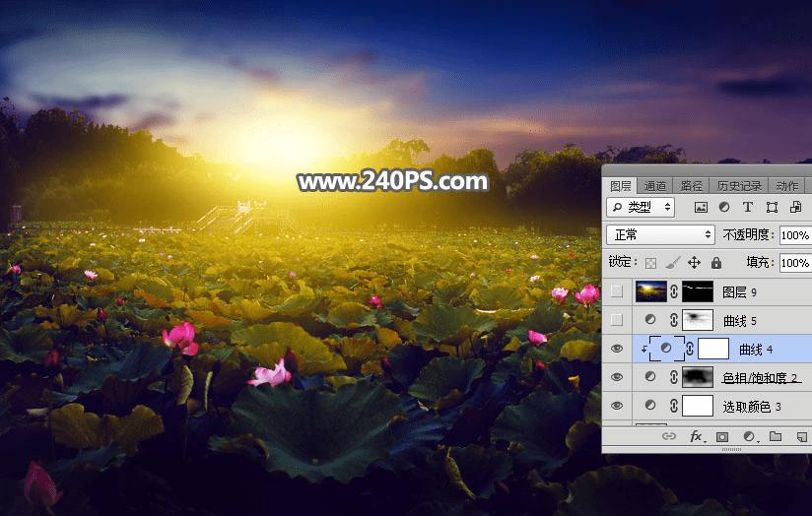812x516 pixels.
Task: Hide the 曲线 4 layer
Action: (617, 349)
